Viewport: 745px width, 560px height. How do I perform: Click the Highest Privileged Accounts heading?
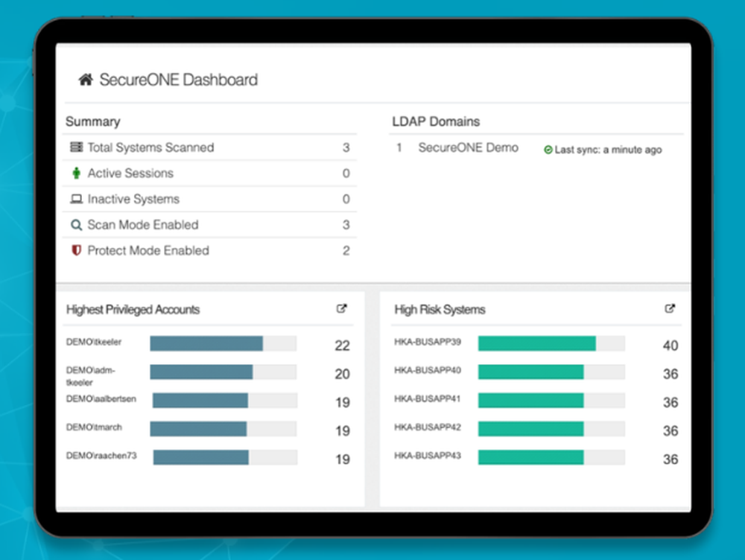[133, 310]
